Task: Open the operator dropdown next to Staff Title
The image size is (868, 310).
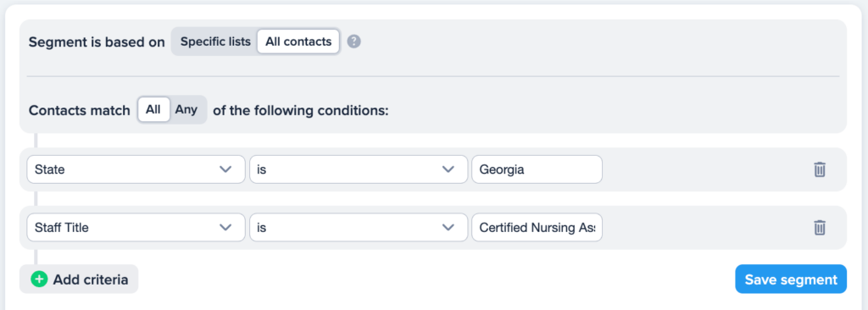Action: [359, 228]
